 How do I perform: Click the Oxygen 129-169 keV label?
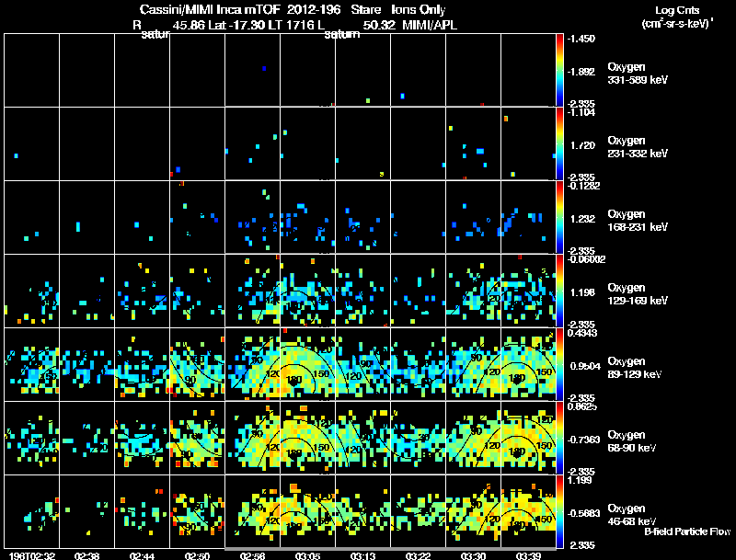637,294
